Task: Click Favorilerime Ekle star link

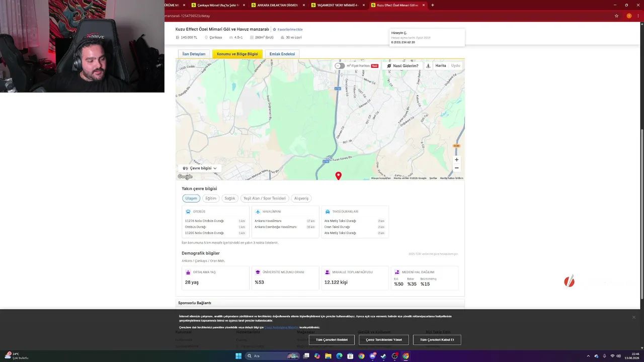Action: (x=288, y=30)
